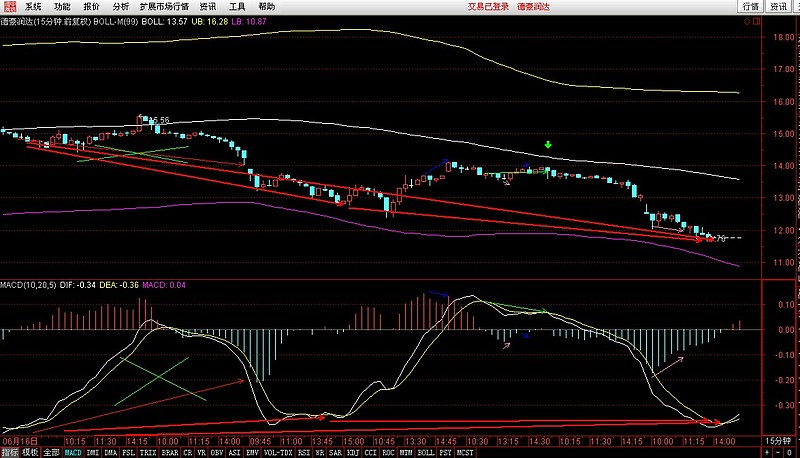Viewport: 800px width, 458px height.
Task: Open the 系统 menu
Action: pyautogui.click(x=33, y=7)
